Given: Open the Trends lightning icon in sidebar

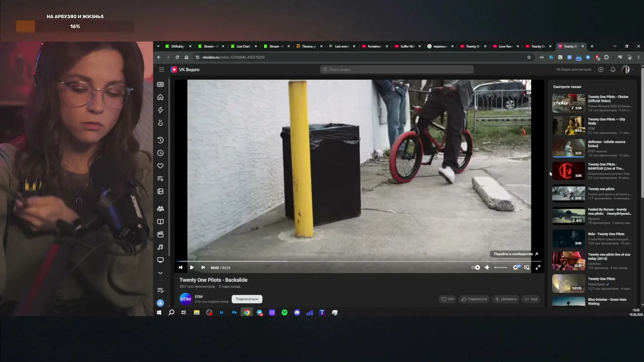Looking at the screenshot, I should pos(160,110).
